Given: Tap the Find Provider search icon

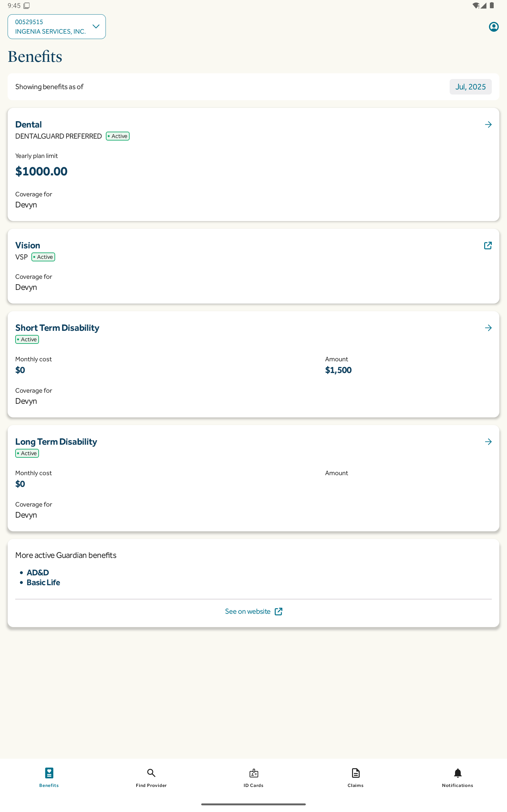Looking at the screenshot, I should (151, 773).
